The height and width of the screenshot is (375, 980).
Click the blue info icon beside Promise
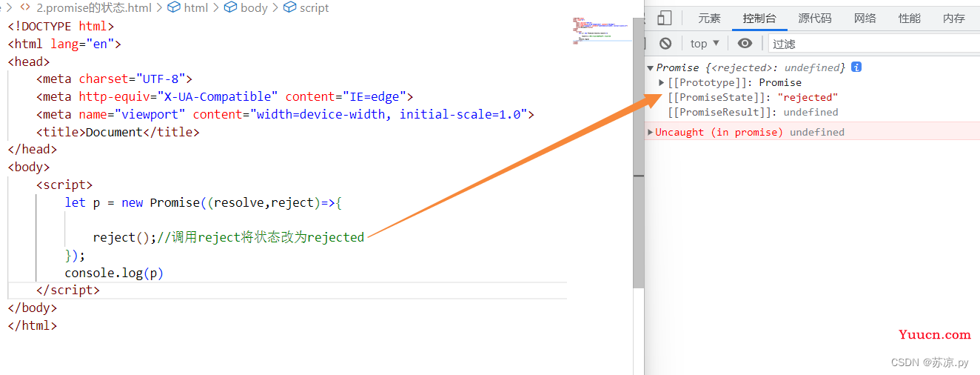pyautogui.click(x=856, y=67)
